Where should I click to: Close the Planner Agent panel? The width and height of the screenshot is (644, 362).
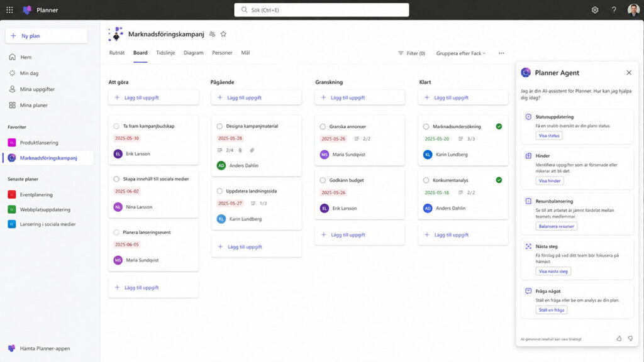pyautogui.click(x=629, y=73)
